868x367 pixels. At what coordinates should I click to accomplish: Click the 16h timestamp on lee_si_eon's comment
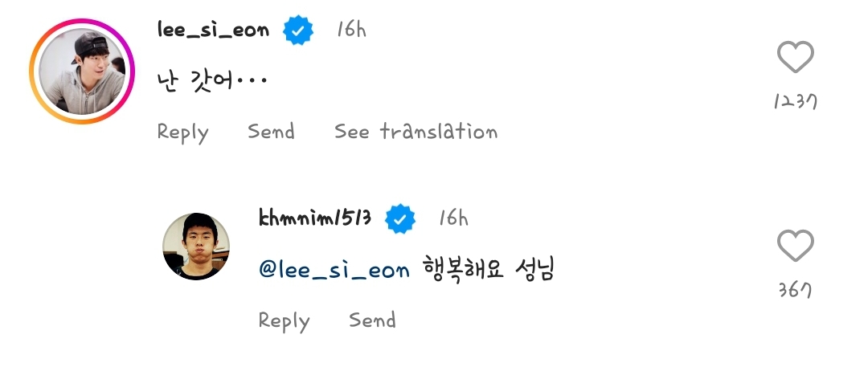pos(351,30)
